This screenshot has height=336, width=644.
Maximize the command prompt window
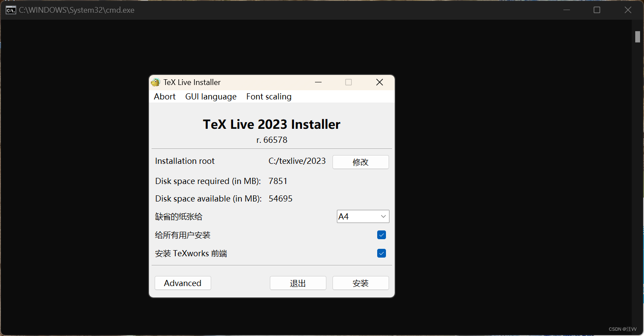(597, 9)
